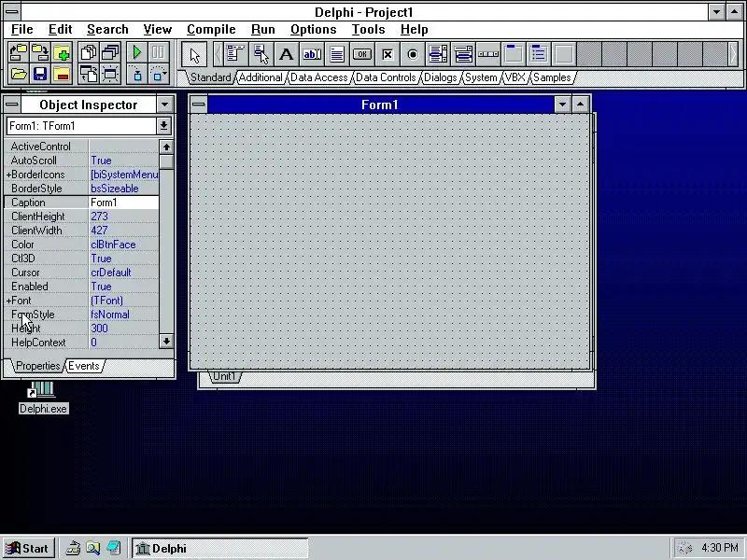Select the ComboBox component
This screenshot has height=560, width=747.
(463, 54)
